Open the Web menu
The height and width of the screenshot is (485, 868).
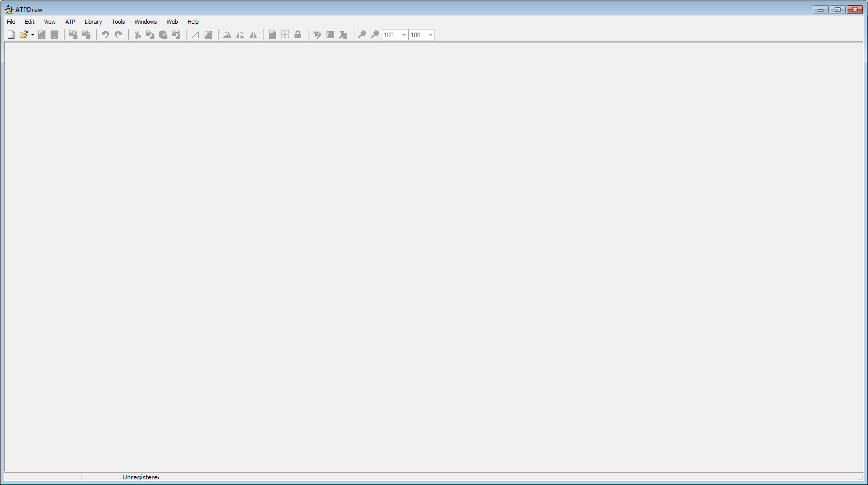tap(172, 22)
